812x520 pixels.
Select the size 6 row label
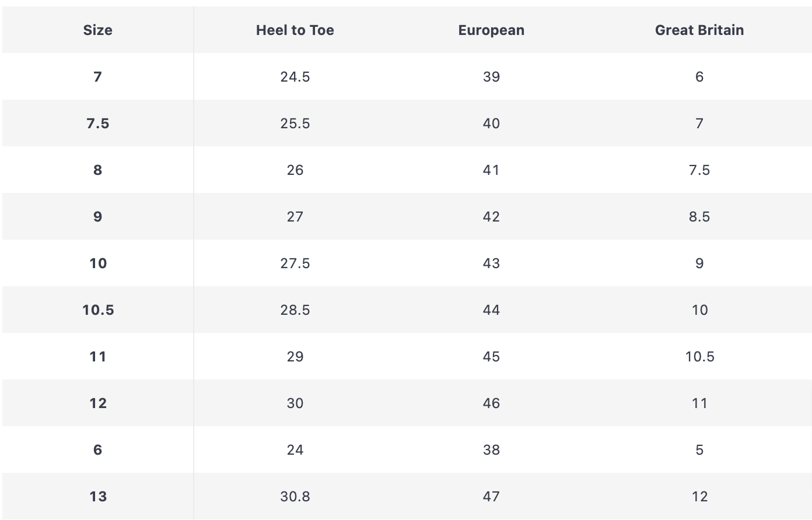(97, 450)
